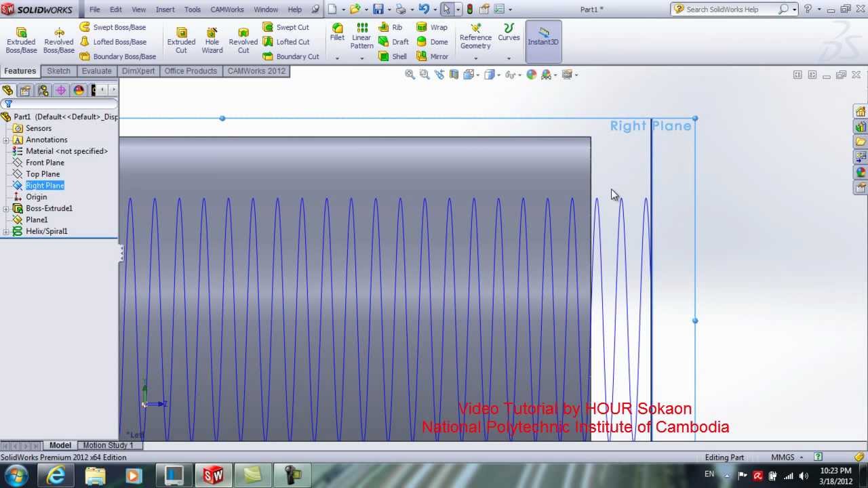Select Origin in feature tree
This screenshot has height=488, width=868.
point(36,197)
